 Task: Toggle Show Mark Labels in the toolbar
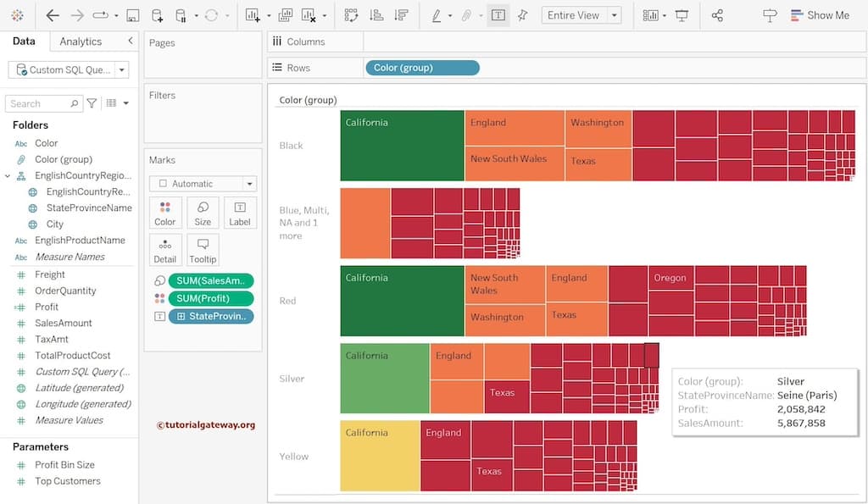coord(498,15)
